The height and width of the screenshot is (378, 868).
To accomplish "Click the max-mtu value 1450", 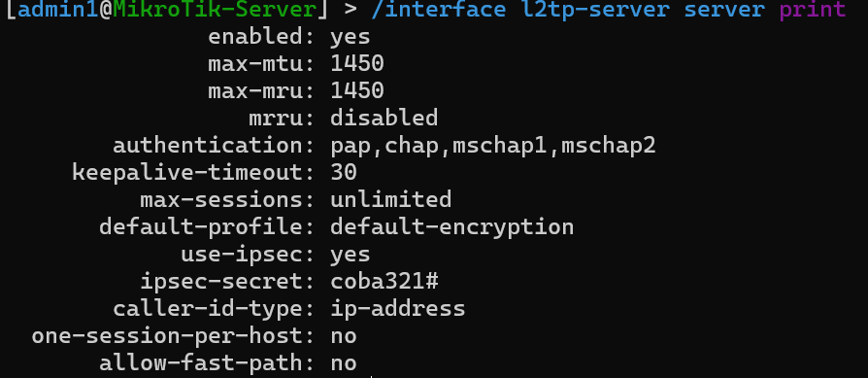I will (x=357, y=64).
